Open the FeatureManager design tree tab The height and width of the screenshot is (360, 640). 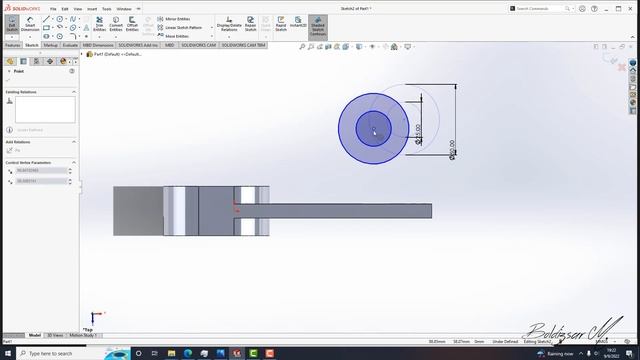[x=10, y=61]
